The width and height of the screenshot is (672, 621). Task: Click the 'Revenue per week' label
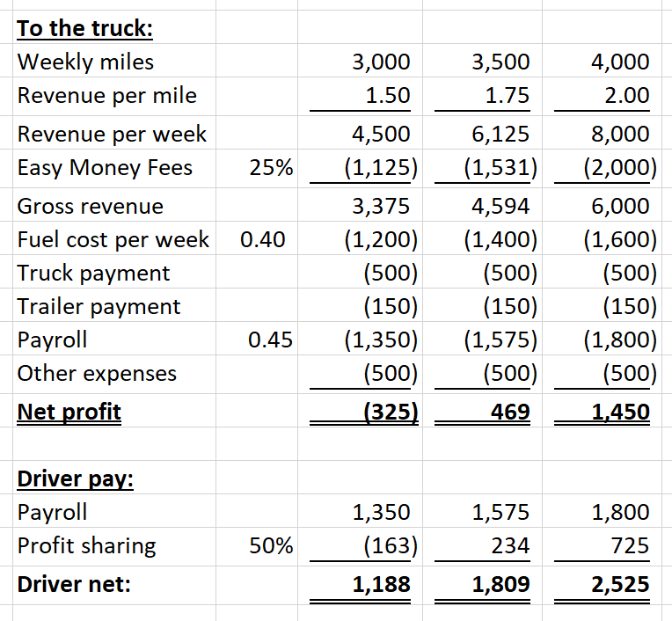coord(112,134)
